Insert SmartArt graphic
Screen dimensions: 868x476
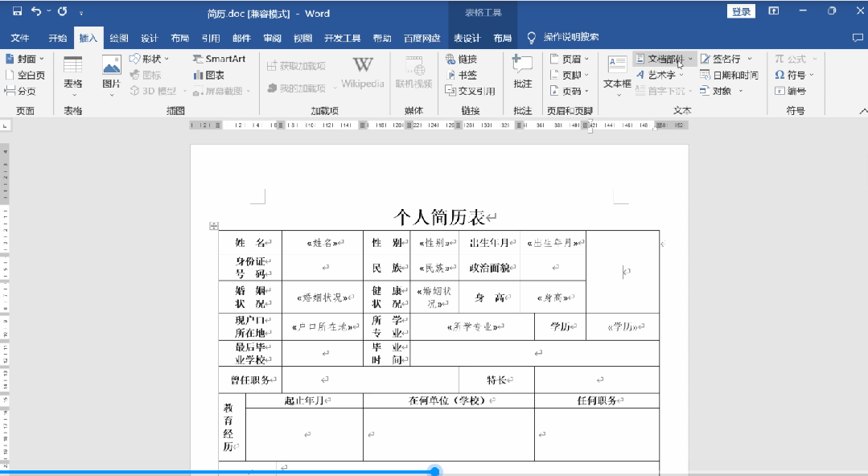220,59
